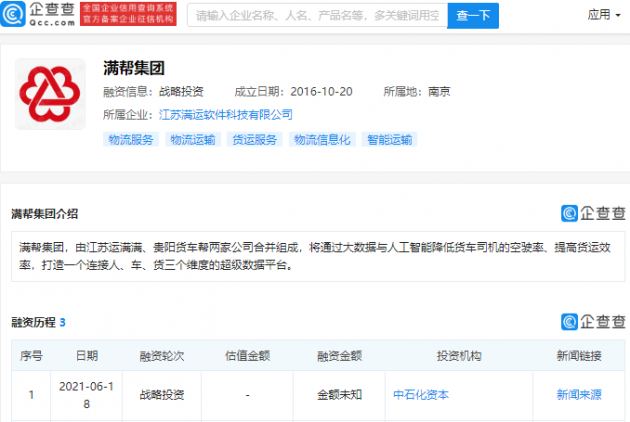This screenshot has width=630, height=422.
Task: Click the 查一下 search button
Action: tap(473, 15)
